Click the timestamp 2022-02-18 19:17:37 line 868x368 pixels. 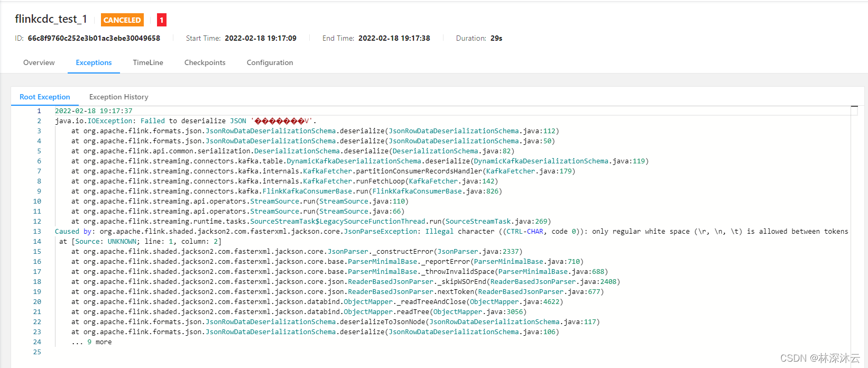pyautogui.click(x=94, y=111)
